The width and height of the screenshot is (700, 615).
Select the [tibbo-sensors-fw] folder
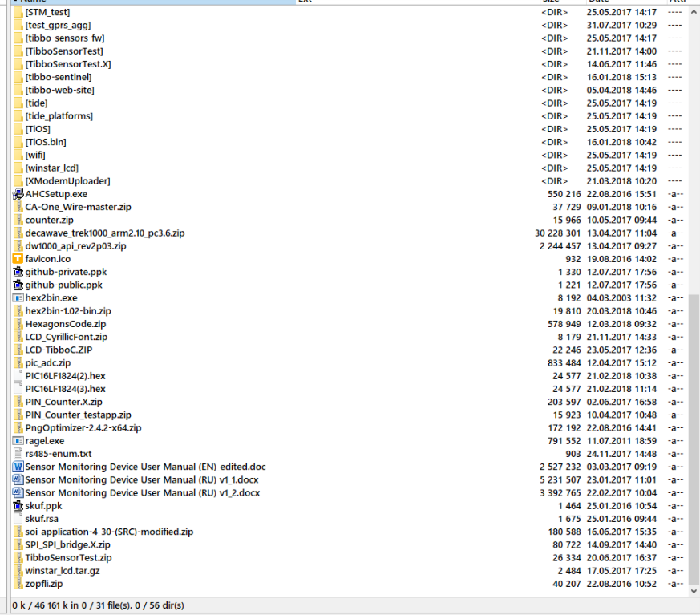[x=65, y=38]
